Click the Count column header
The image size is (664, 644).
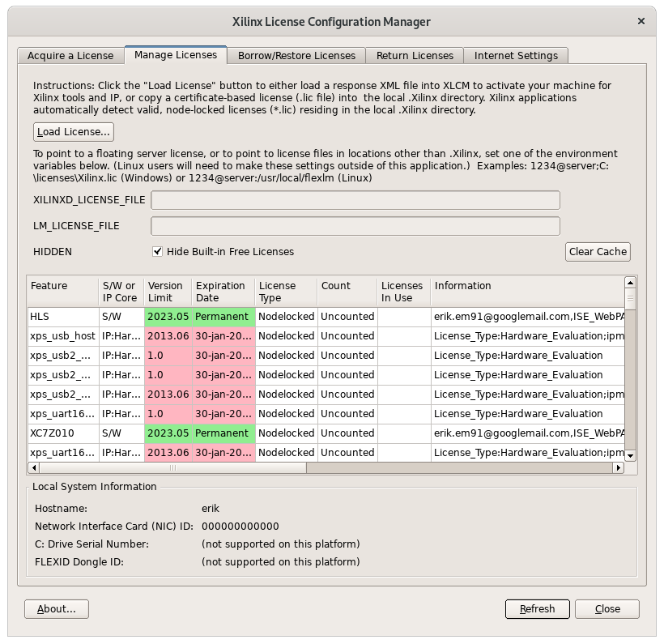pos(347,292)
